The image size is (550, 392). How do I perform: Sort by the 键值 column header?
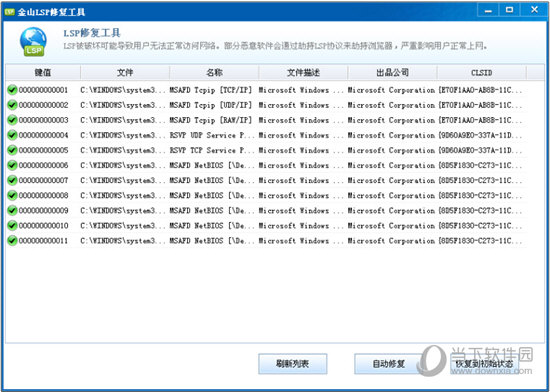click(43, 73)
